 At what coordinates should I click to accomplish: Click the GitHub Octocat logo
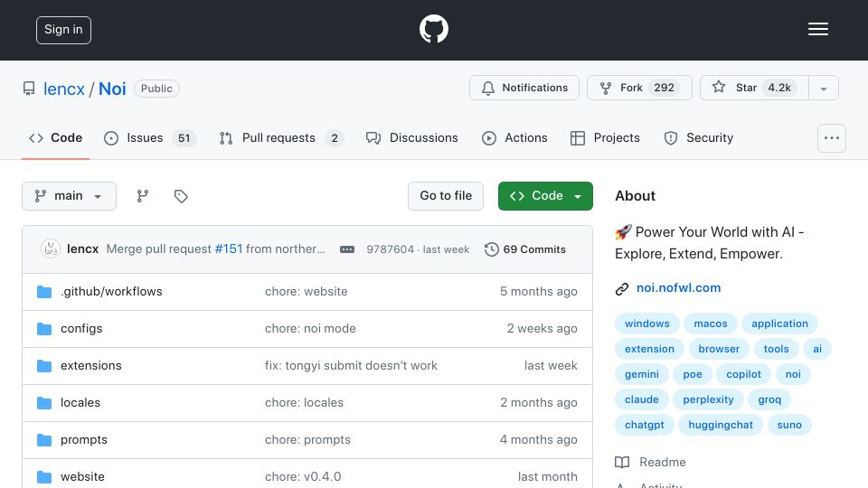(433, 29)
